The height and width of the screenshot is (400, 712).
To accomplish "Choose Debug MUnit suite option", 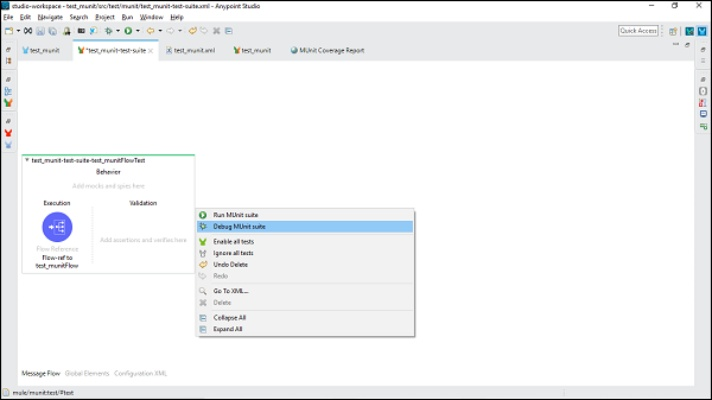I will point(239,226).
